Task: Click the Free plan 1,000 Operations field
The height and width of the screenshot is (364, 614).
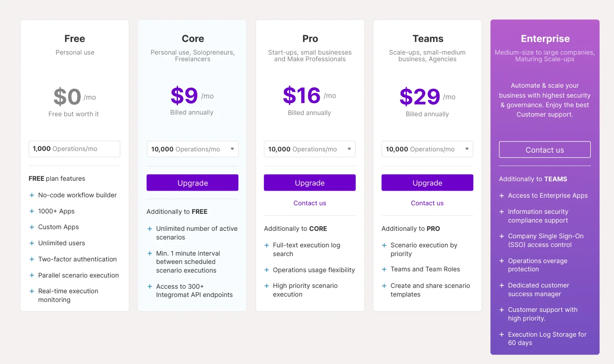Action: [74, 149]
